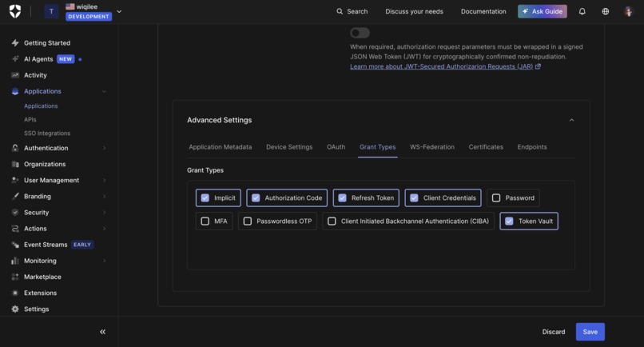This screenshot has height=347, width=644.
Task: Switch to Application Metadata tab
Action: tap(221, 147)
